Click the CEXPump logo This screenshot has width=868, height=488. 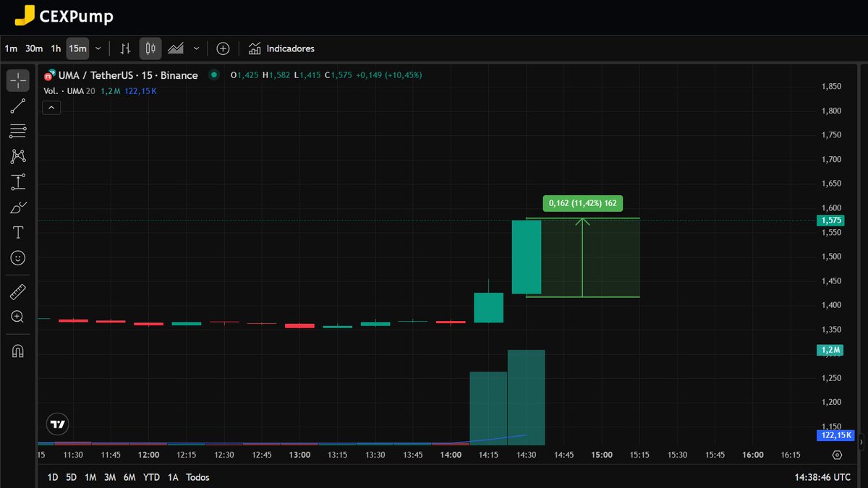(64, 15)
